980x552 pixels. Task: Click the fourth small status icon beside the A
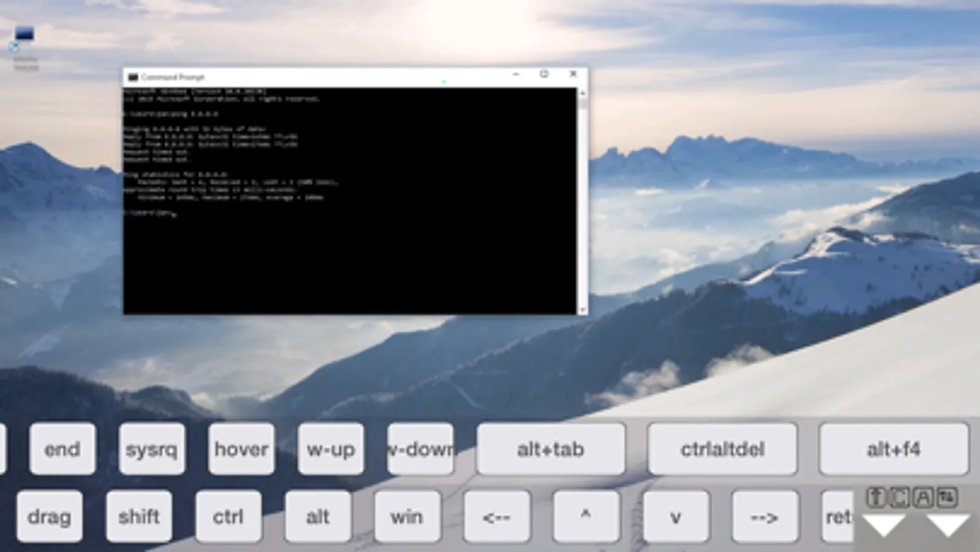click(947, 497)
